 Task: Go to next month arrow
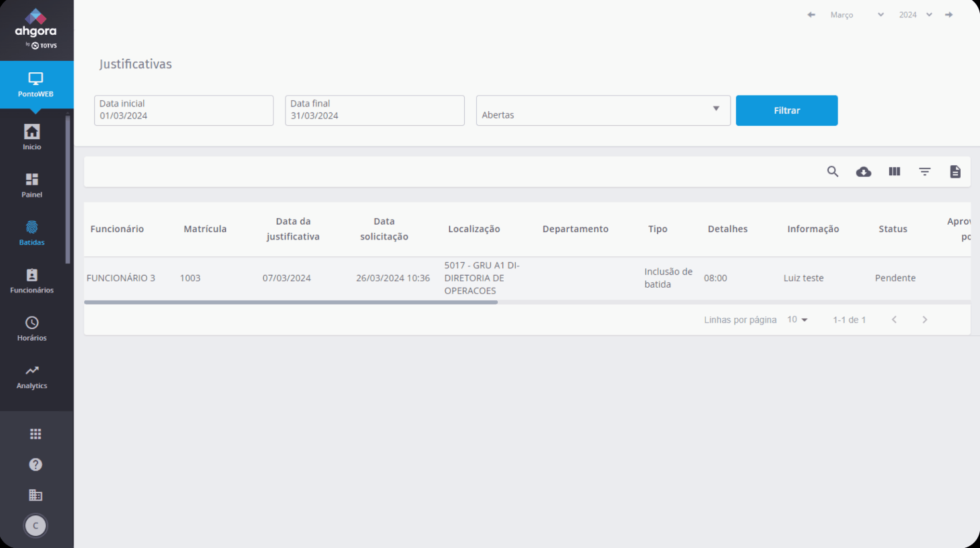(x=949, y=15)
